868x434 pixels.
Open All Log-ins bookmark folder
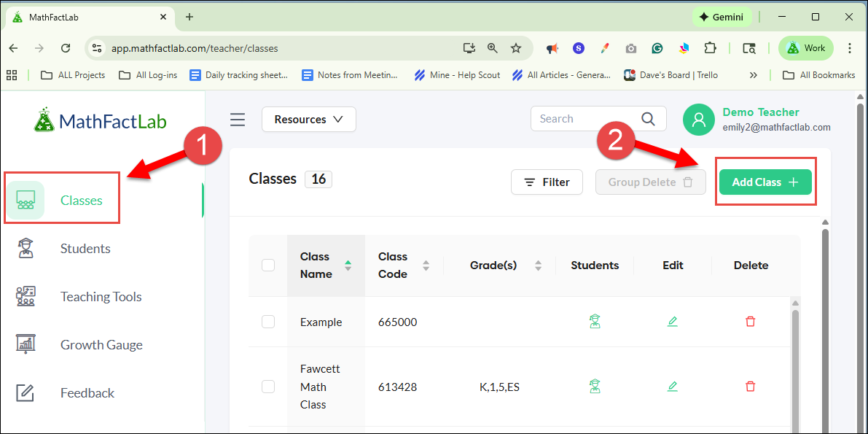148,75
